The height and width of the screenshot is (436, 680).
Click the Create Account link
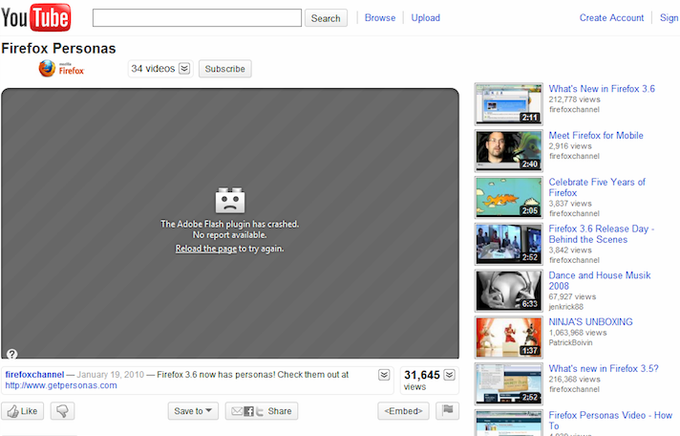pos(611,18)
